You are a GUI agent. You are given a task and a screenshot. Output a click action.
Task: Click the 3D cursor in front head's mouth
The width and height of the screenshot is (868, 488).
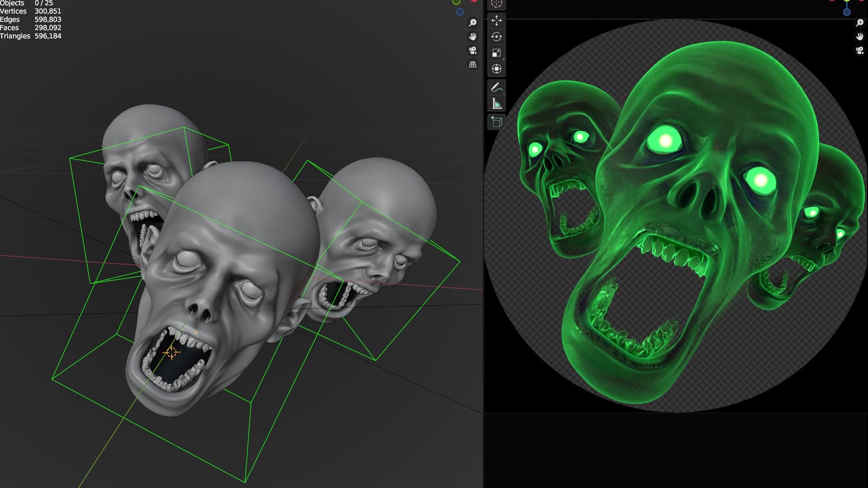pos(171,352)
